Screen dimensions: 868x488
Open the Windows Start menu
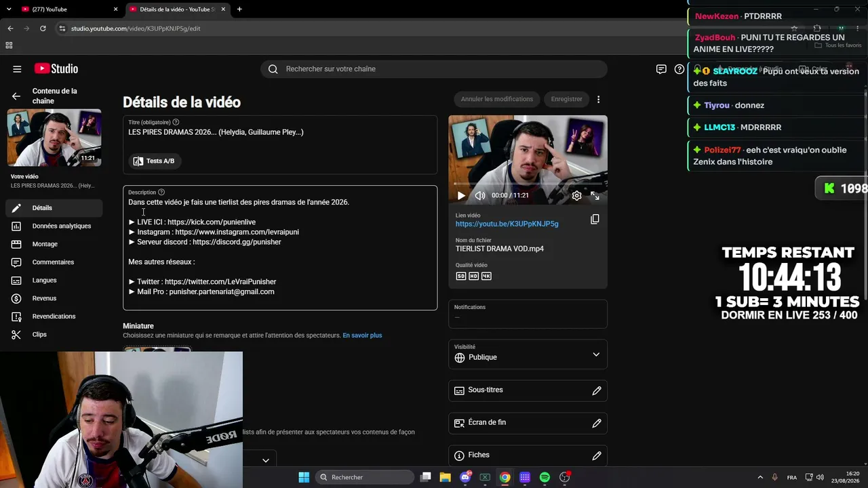(x=304, y=477)
